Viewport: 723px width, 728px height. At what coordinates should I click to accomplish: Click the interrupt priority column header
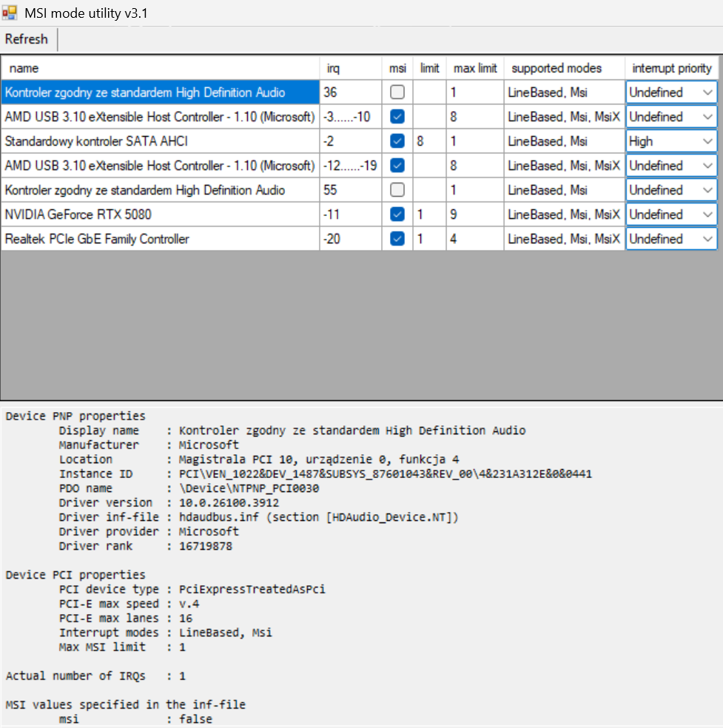pos(671,68)
